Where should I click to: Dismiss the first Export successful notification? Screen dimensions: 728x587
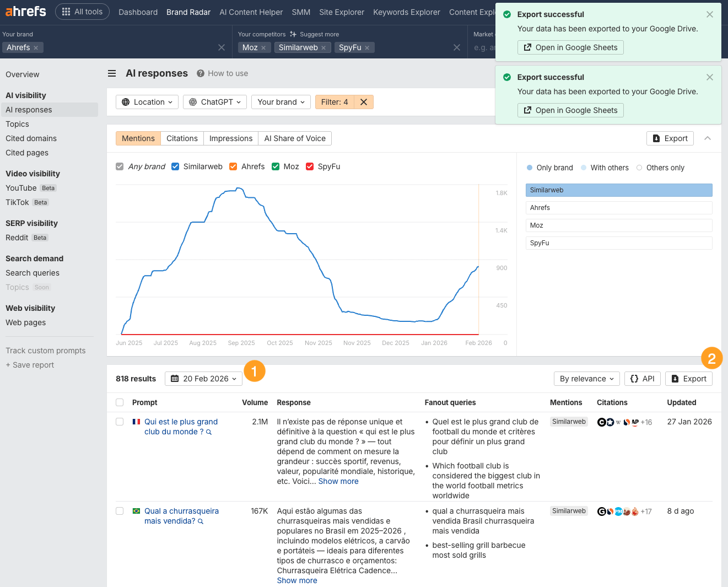(x=710, y=14)
